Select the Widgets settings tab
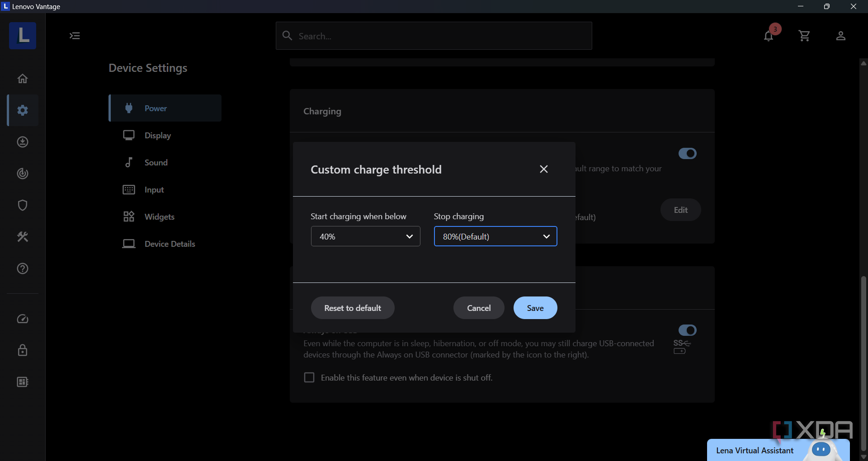The width and height of the screenshot is (868, 461). click(165, 216)
